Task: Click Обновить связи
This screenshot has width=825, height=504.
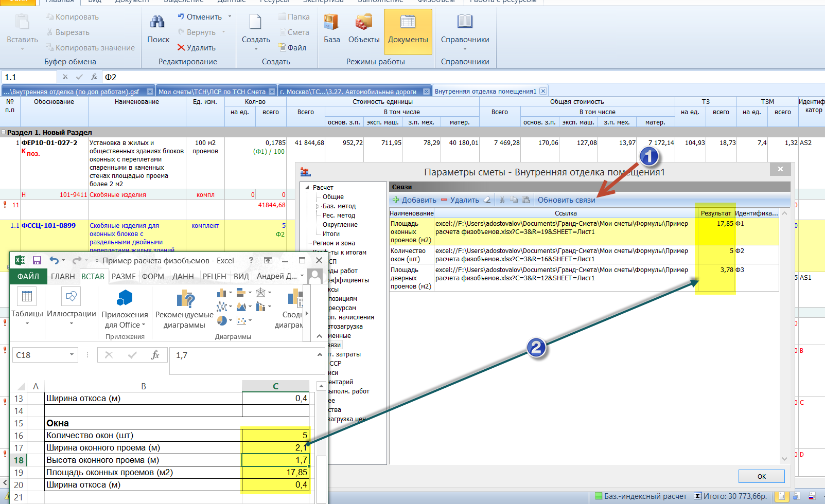Action: click(566, 200)
